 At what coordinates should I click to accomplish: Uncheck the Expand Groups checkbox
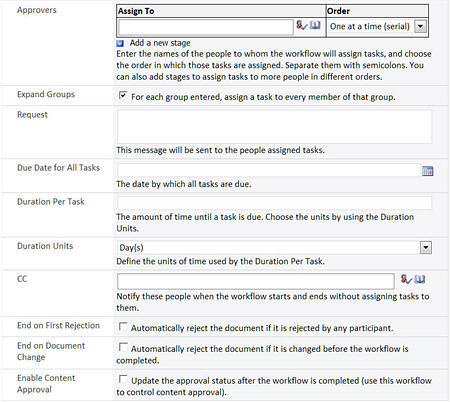pyautogui.click(x=123, y=96)
